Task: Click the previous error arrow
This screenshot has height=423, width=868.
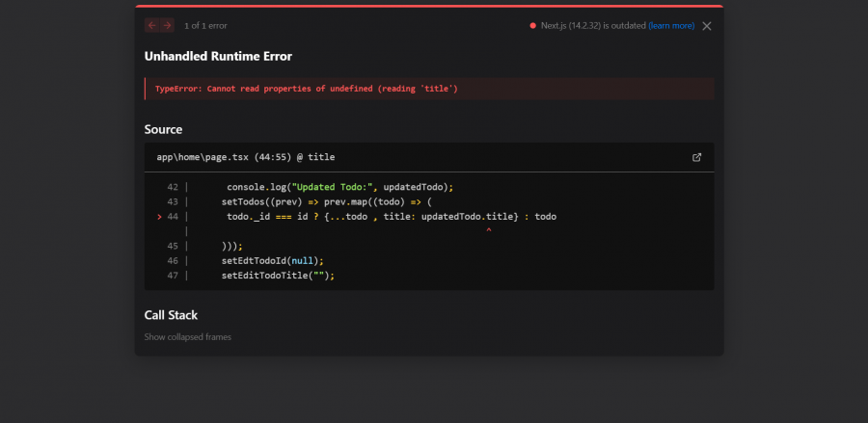Action: (152, 25)
